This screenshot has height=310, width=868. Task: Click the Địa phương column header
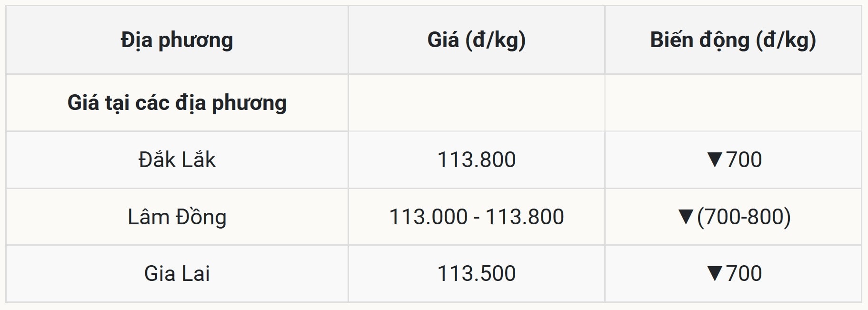pyautogui.click(x=177, y=40)
